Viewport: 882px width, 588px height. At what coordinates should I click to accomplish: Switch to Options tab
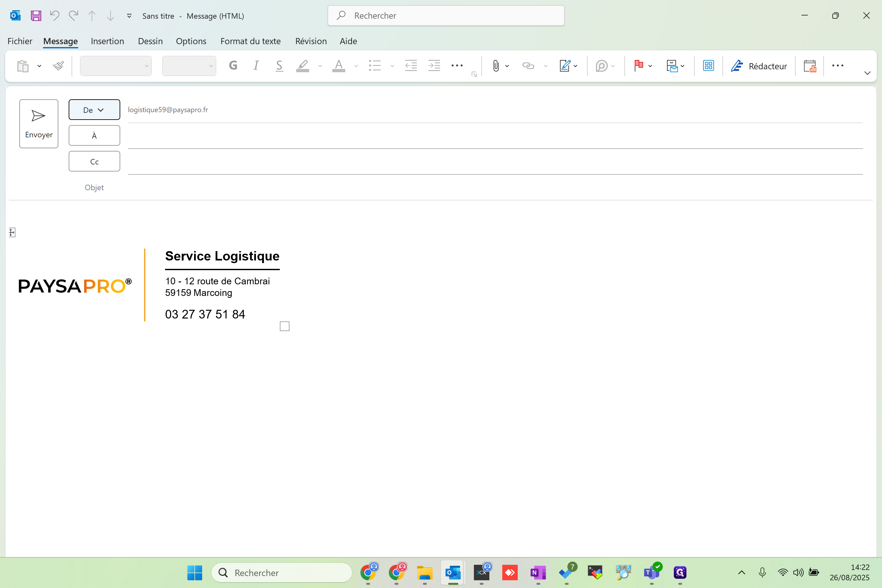coord(191,41)
